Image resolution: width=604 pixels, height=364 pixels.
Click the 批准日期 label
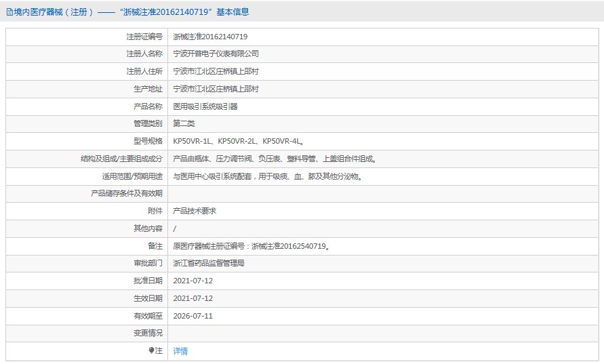pos(148,281)
